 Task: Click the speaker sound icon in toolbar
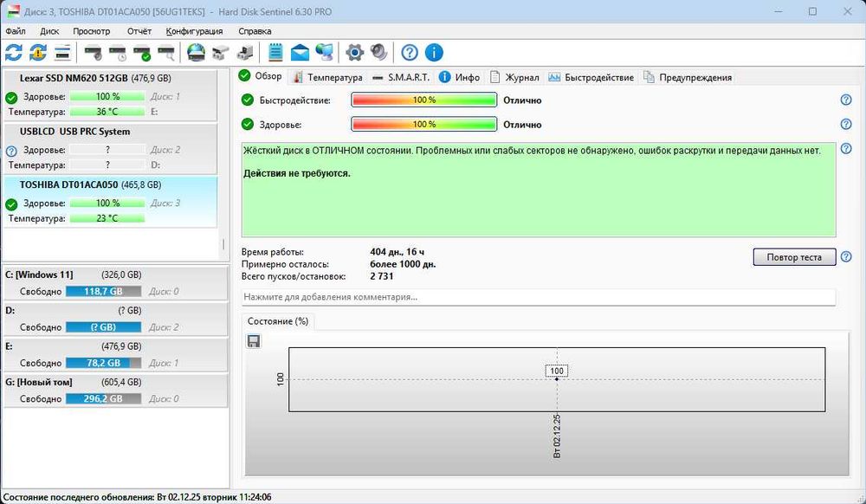tap(379, 53)
